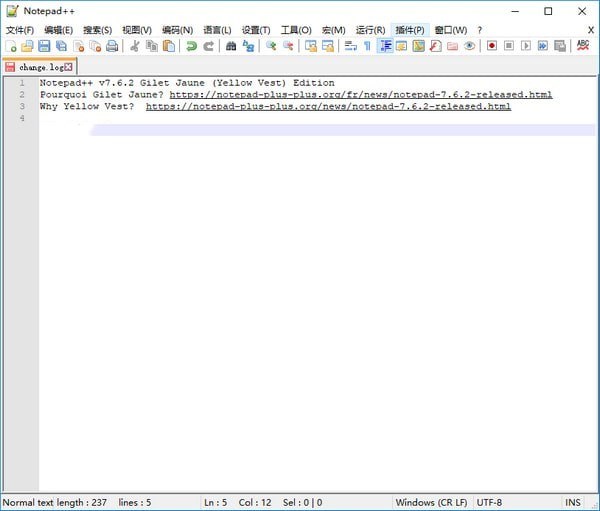This screenshot has width=600, height=511.
Task: Open the 宏(M) menu
Action: point(334,30)
